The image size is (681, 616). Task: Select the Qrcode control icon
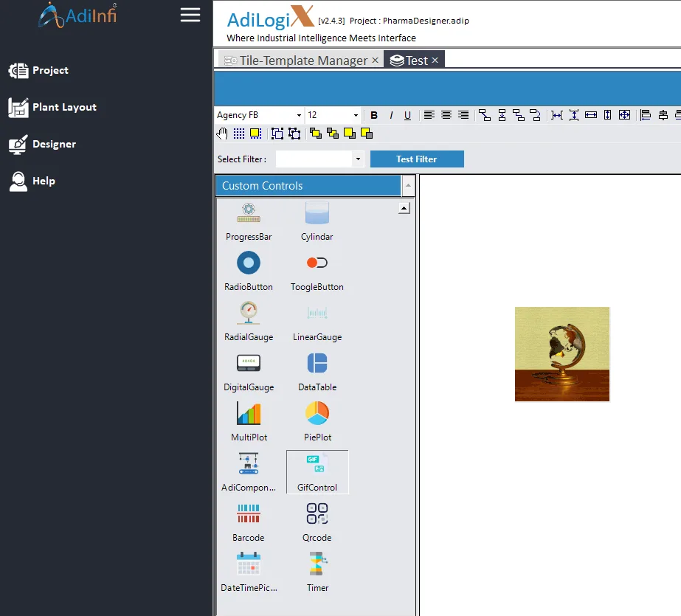(317, 513)
